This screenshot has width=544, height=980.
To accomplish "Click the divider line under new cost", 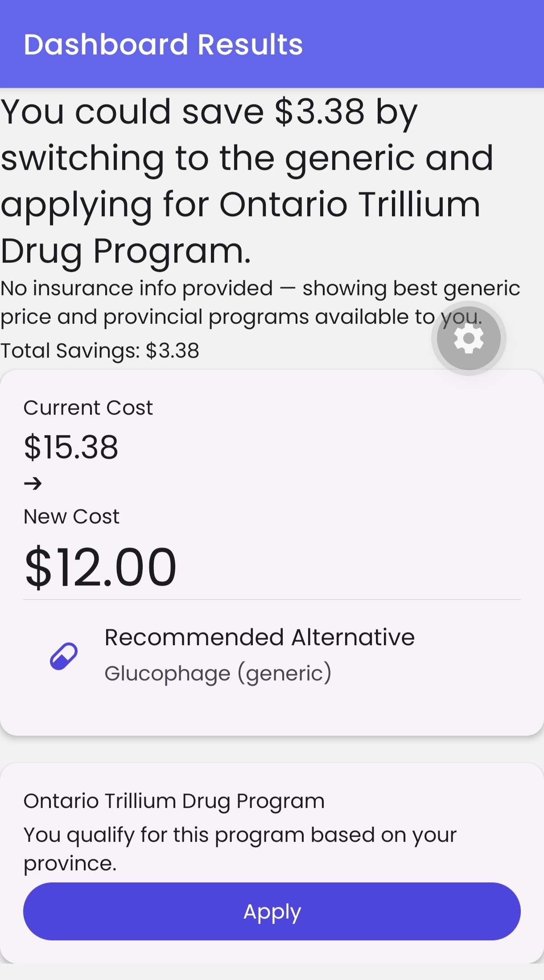I will coord(272,600).
